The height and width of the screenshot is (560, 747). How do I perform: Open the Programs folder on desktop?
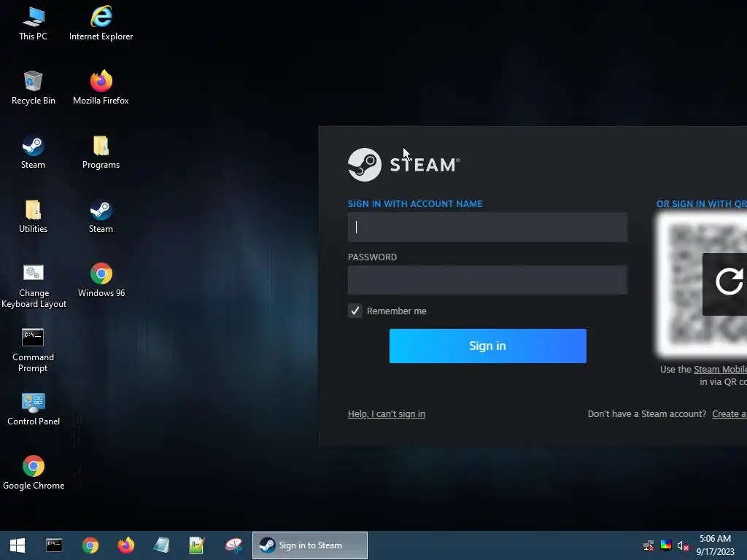tap(101, 152)
